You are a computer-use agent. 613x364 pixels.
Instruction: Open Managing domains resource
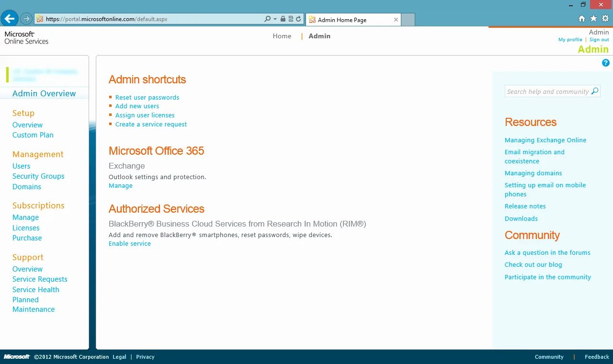(533, 173)
